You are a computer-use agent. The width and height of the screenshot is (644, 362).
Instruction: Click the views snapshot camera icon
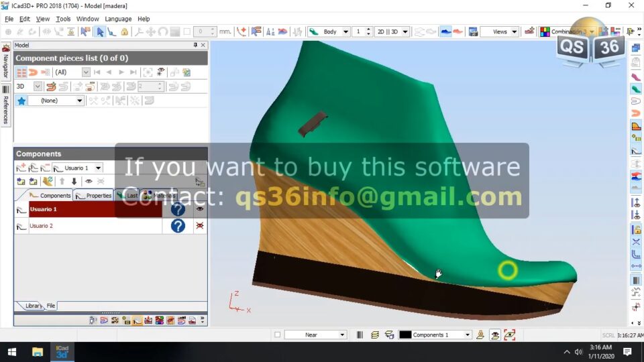click(x=473, y=32)
